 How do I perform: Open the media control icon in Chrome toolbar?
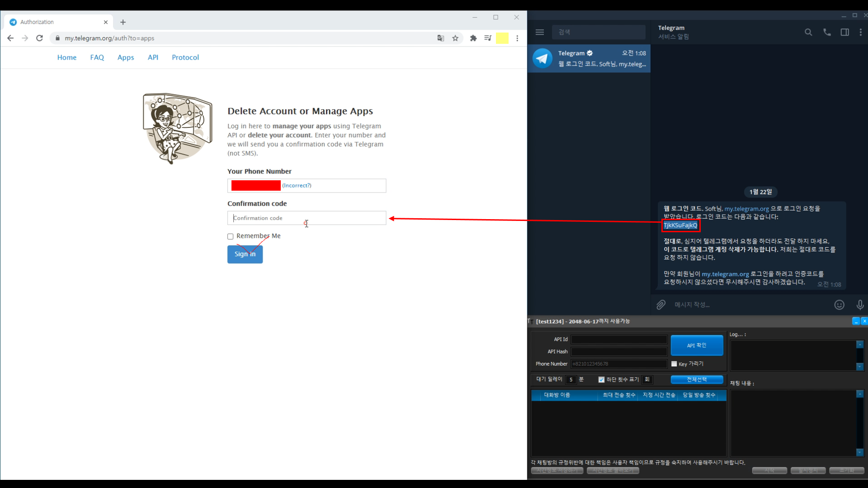[x=488, y=38]
